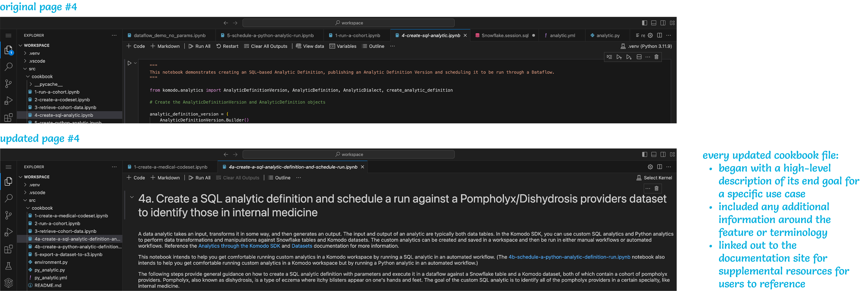This screenshot has width=868, height=291.
Task: Open README.md in the explorer
Action: tap(48, 285)
